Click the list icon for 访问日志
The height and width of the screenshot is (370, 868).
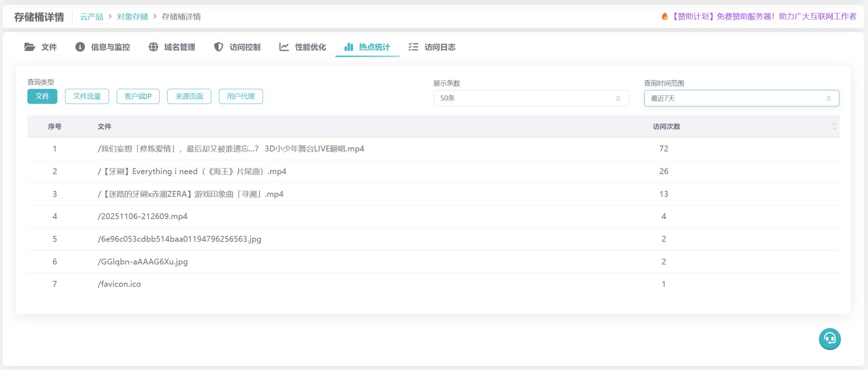[413, 47]
